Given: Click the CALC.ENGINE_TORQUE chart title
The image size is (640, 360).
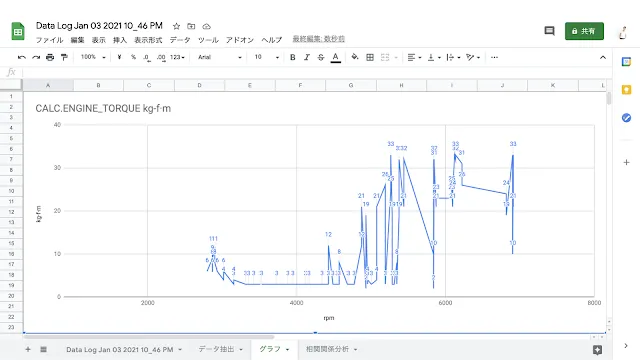Looking at the screenshot, I should 103,109.
